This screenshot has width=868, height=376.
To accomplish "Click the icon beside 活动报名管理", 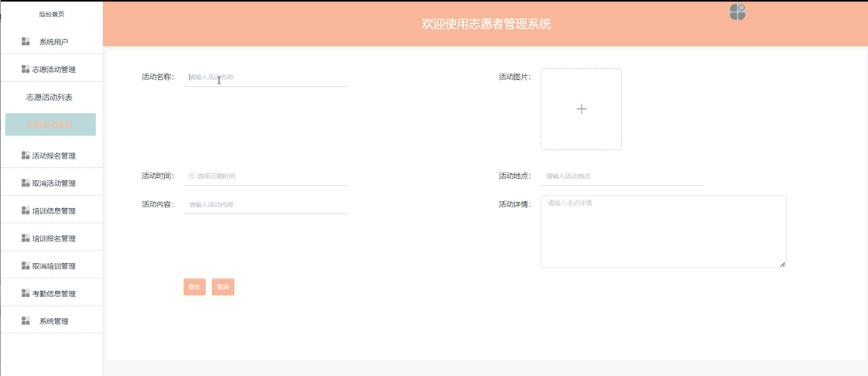I will [26, 156].
